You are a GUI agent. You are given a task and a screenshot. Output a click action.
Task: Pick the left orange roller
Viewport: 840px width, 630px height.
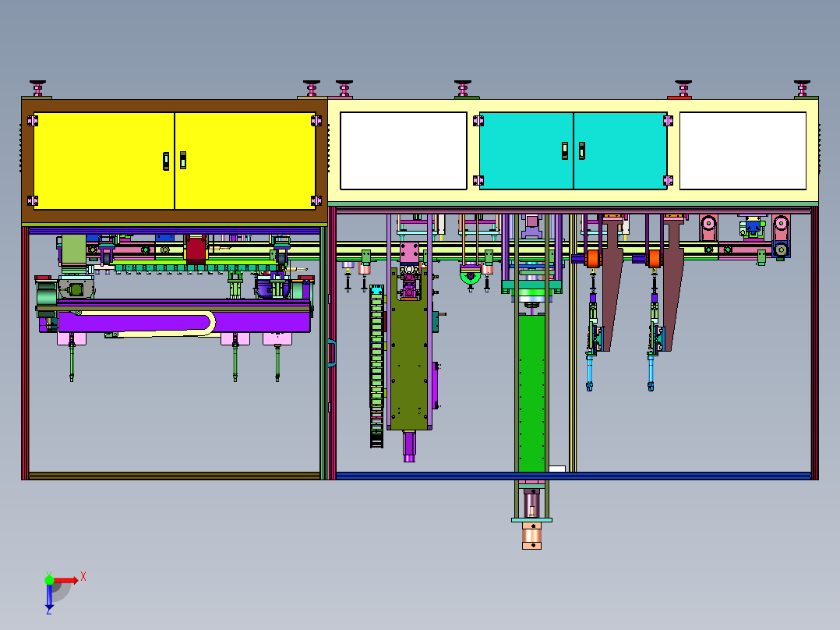point(592,259)
